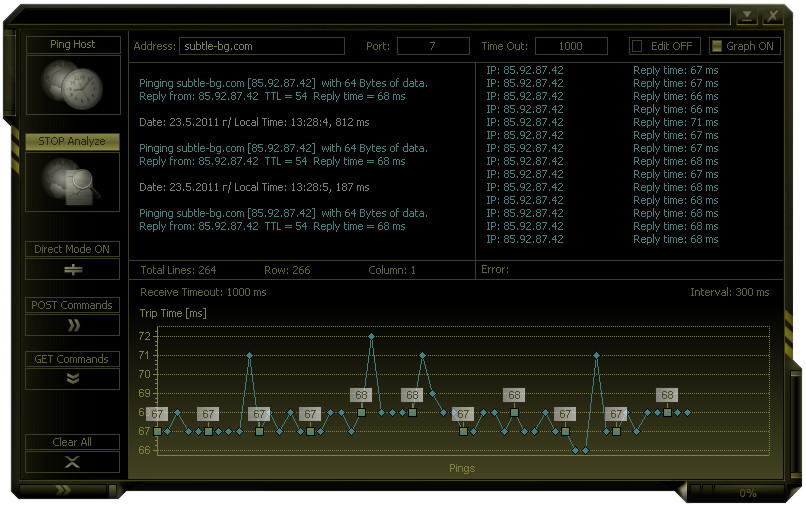Click the Clear All label

72,442
